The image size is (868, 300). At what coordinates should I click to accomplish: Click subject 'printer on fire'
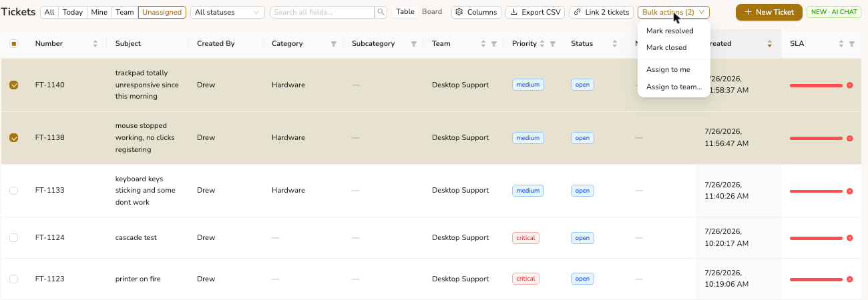coord(138,279)
